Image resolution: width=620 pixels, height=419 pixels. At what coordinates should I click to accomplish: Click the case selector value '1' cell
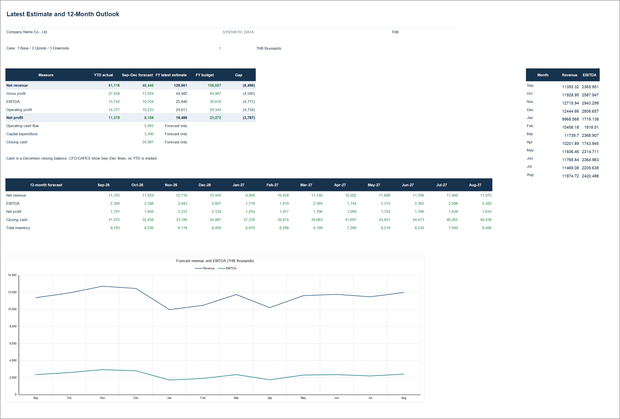click(220, 48)
